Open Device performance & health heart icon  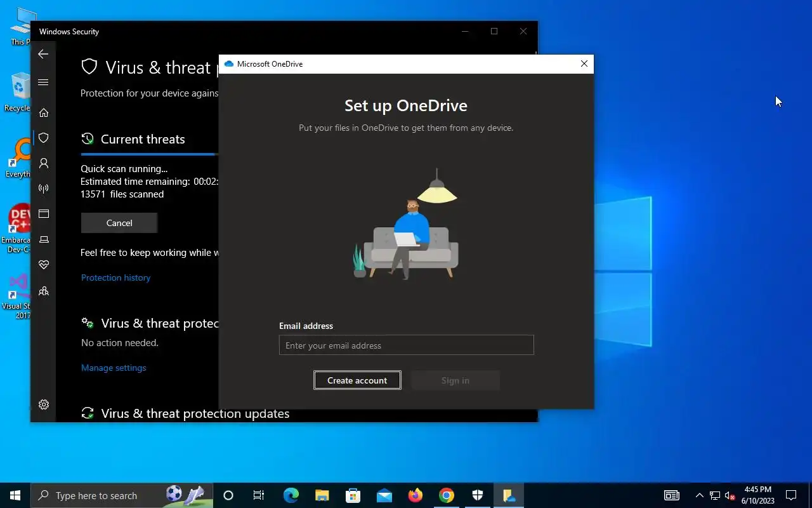(x=43, y=265)
